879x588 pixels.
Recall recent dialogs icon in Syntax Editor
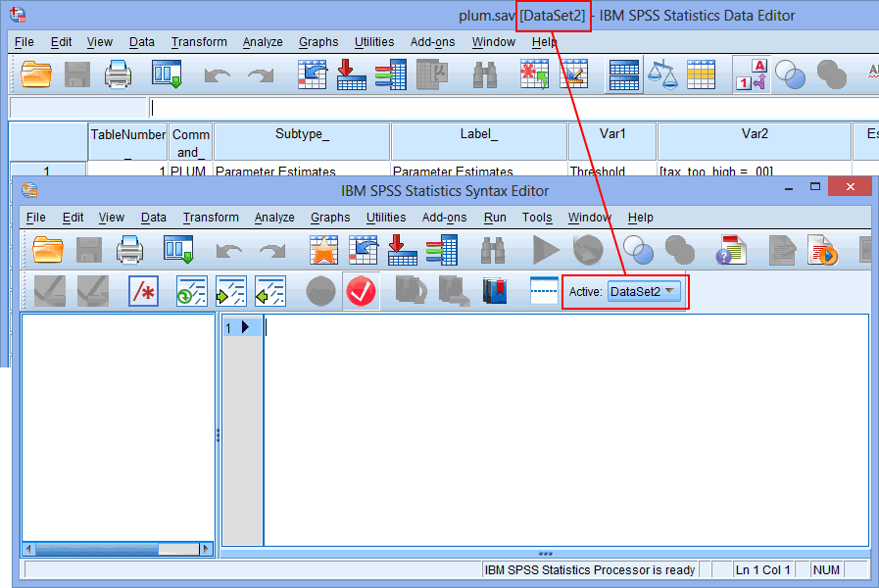point(178,250)
